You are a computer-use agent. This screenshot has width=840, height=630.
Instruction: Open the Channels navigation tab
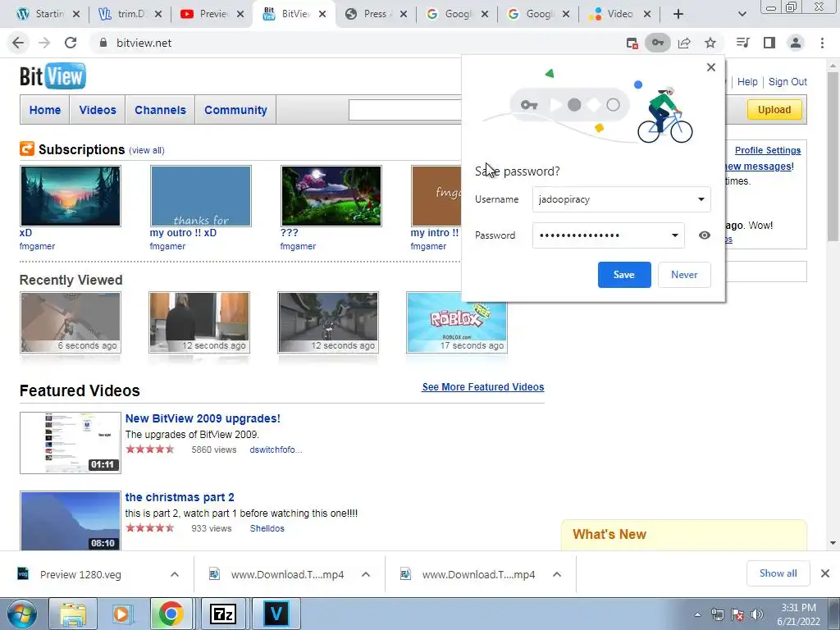tap(160, 110)
